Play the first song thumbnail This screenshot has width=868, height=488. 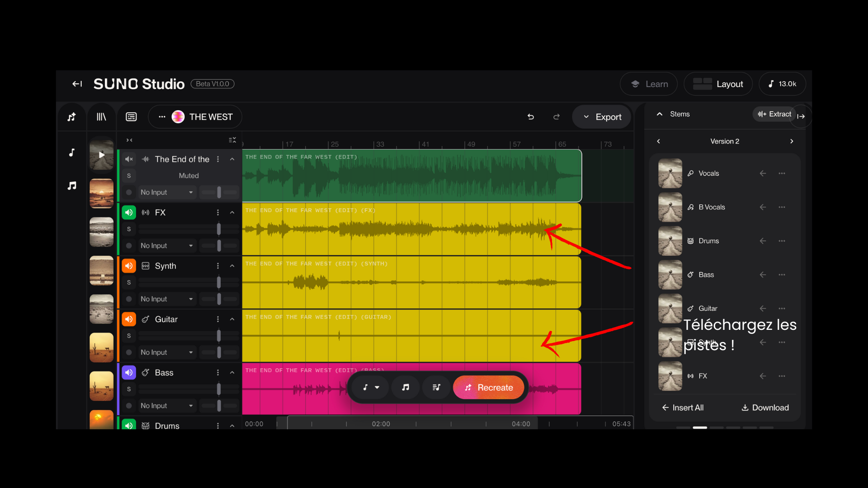pyautogui.click(x=102, y=155)
